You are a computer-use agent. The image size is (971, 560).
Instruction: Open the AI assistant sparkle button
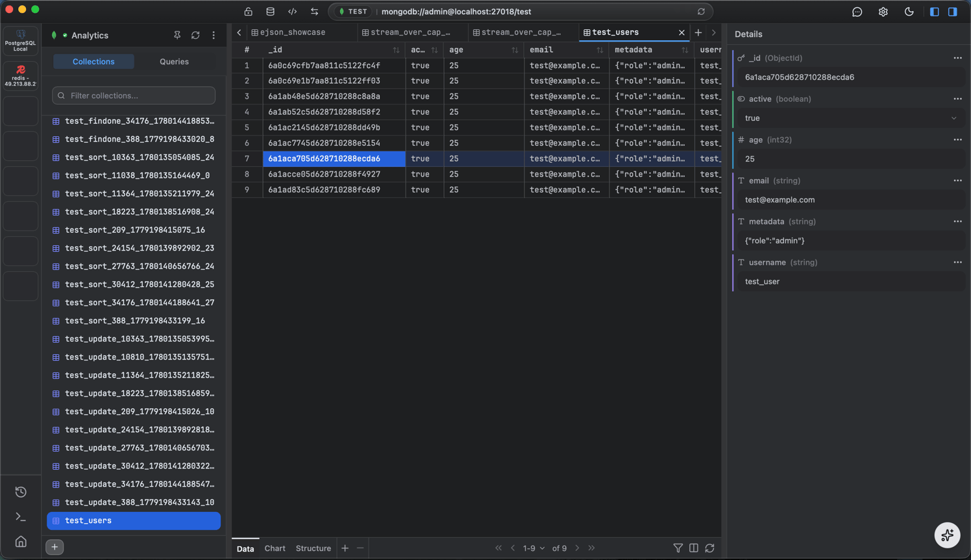coord(947,535)
